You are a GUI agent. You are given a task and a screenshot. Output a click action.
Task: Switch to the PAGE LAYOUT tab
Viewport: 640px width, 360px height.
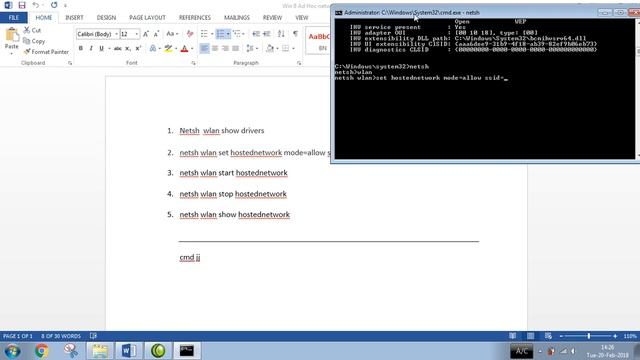[147, 18]
